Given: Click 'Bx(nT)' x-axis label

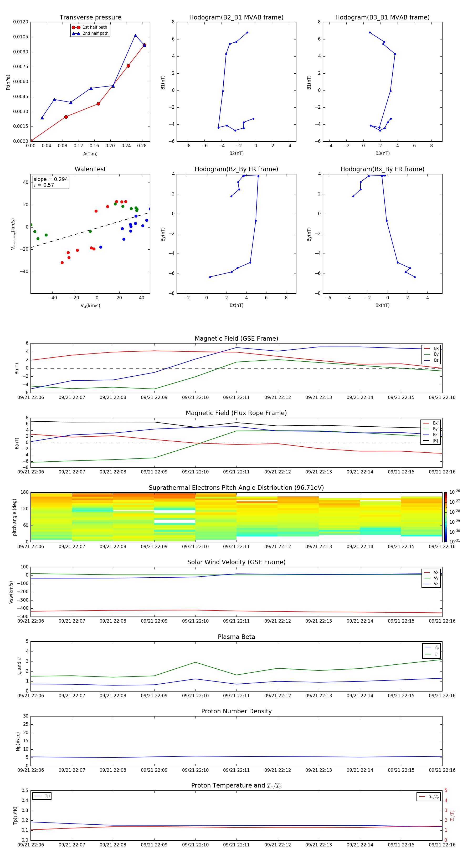Looking at the screenshot, I should click(382, 305).
